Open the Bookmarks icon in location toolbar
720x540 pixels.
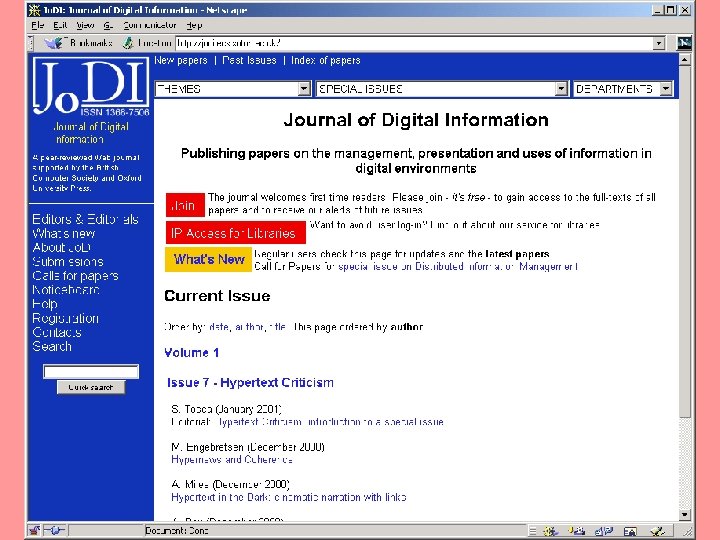54,43
